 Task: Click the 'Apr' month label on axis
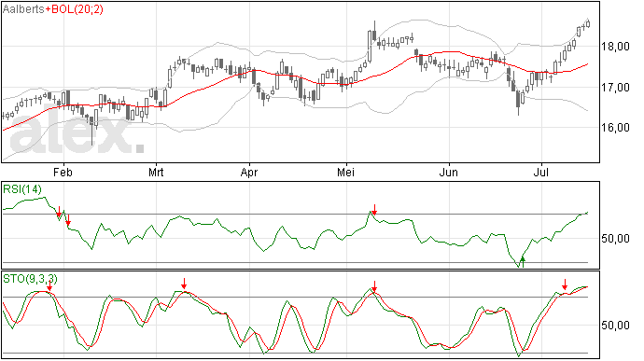(249, 173)
